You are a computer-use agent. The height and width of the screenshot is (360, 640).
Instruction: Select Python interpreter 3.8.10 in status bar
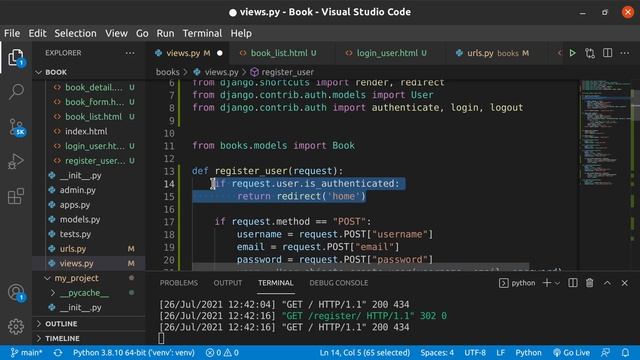coord(134,353)
